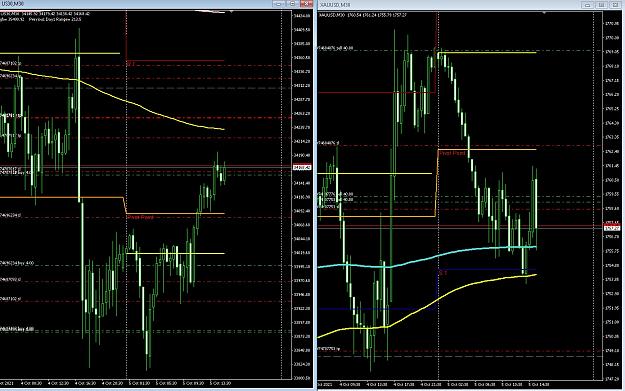Click the current price tag on US30 scale
Image resolution: width=625 pixels, height=391 pixels.
[x=302, y=168]
